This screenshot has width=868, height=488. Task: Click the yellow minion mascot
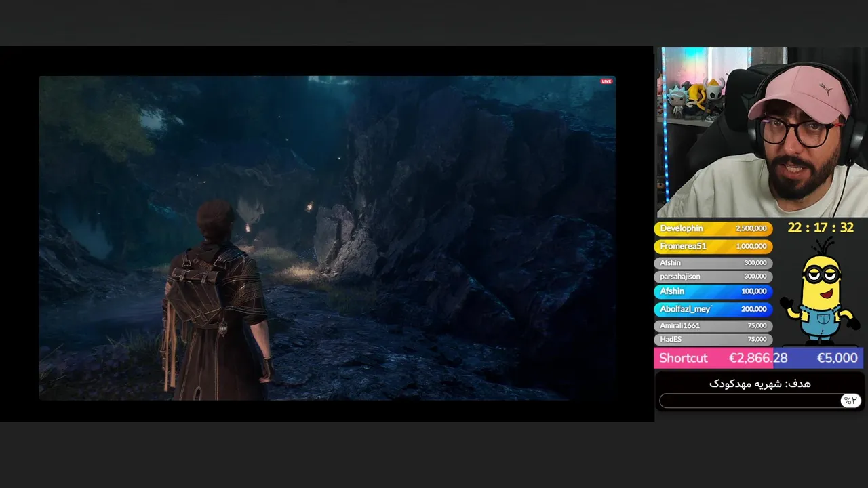click(821, 291)
